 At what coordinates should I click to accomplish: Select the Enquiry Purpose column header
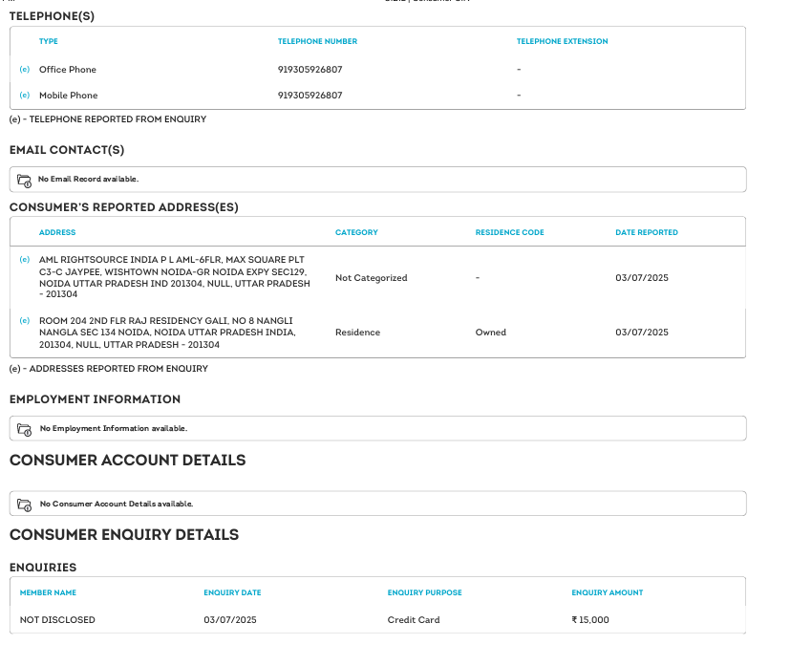[424, 592]
